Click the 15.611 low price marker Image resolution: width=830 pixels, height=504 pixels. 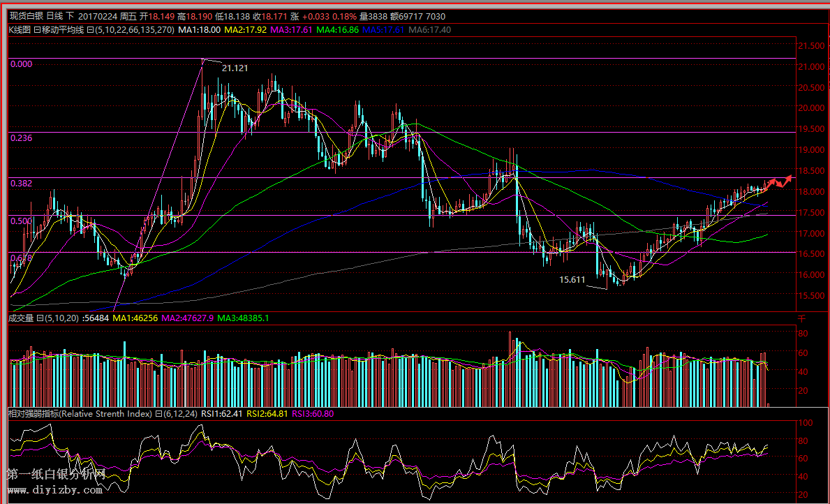click(572, 280)
